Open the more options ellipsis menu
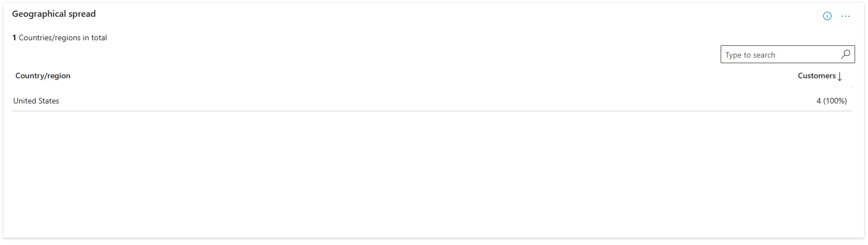The height and width of the screenshot is (245, 868). click(x=846, y=16)
